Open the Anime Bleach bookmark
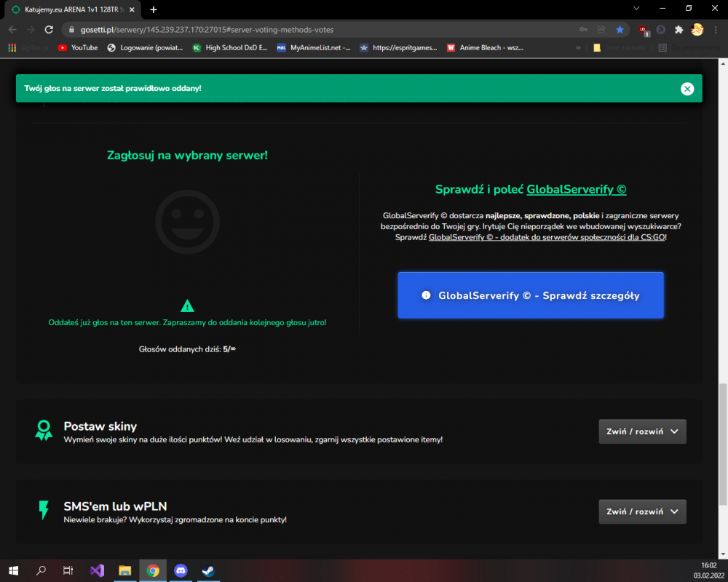 coord(485,47)
